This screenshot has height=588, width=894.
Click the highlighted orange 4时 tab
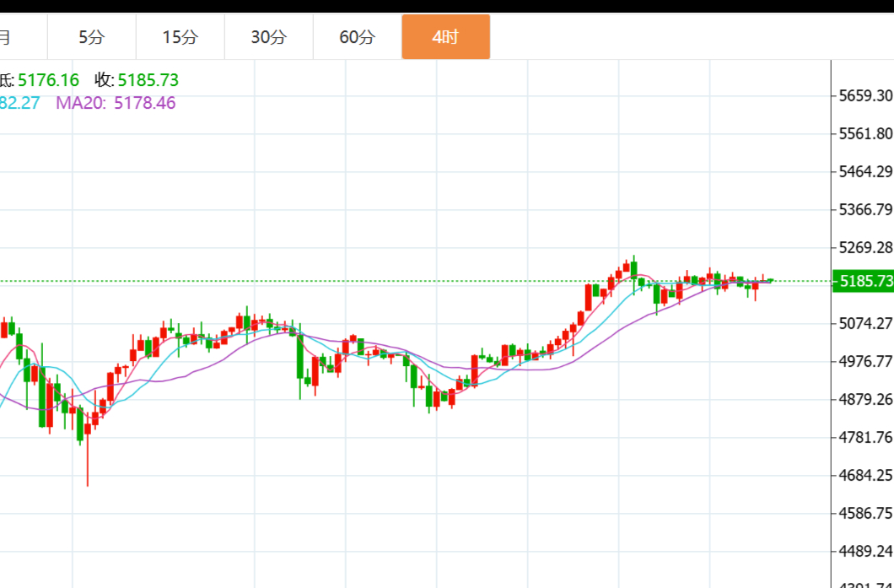[x=445, y=37]
